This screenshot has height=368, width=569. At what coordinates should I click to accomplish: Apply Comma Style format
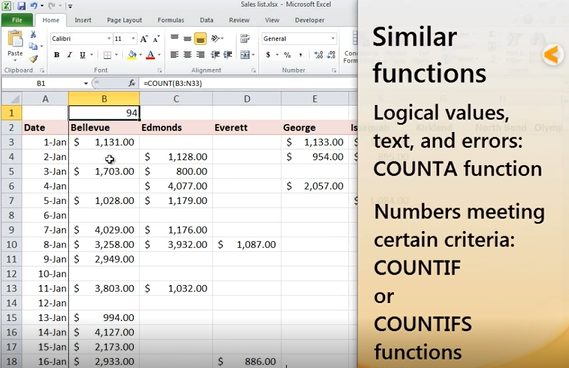pyautogui.click(x=300, y=55)
